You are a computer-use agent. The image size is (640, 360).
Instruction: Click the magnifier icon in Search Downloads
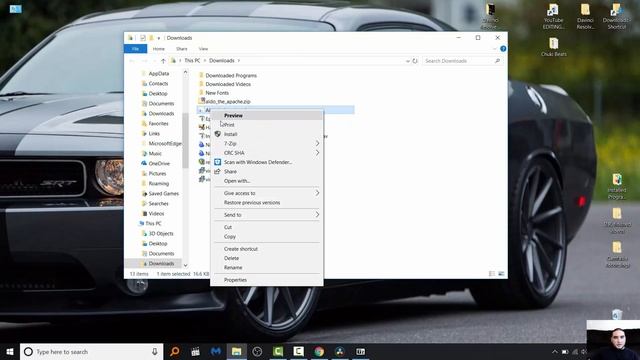(x=497, y=61)
